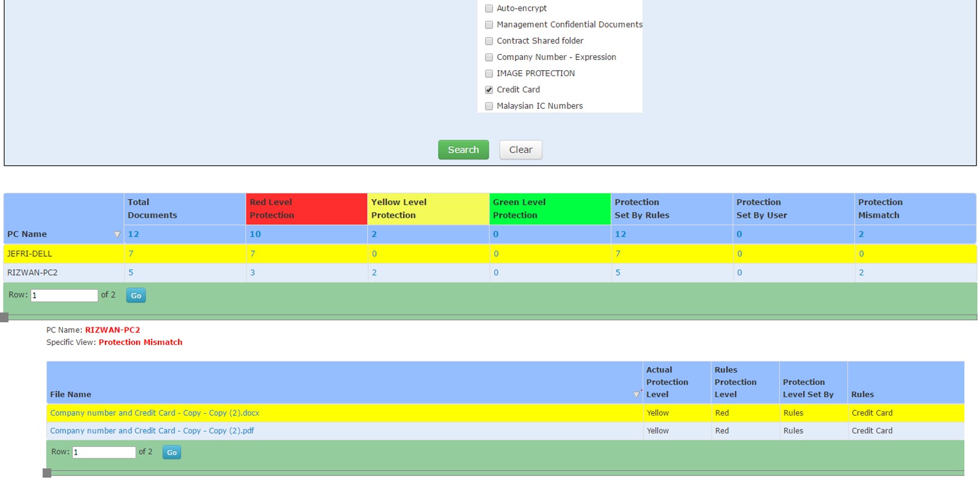Open the PC Name column filter icon
Image resolution: width=980 pixels, height=493 pixels.
point(117,235)
